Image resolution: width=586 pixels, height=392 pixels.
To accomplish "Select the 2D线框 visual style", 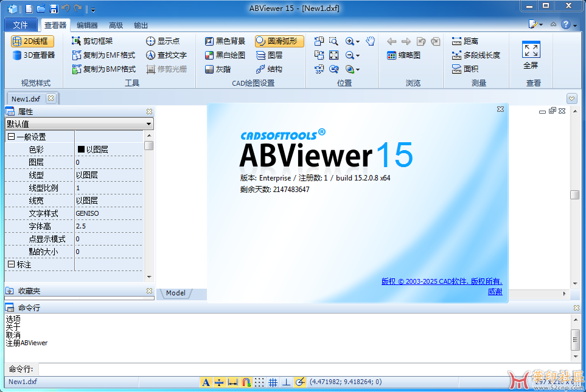I will coord(32,41).
